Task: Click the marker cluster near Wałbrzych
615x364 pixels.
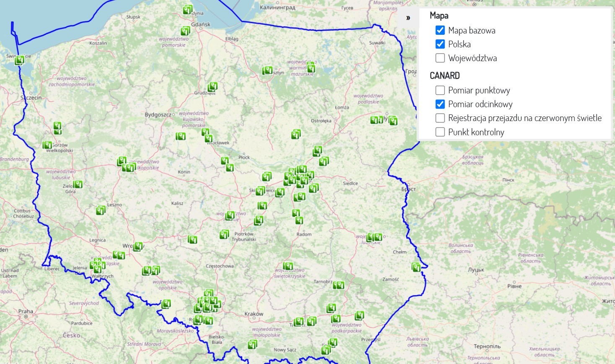Action: pos(96,265)
